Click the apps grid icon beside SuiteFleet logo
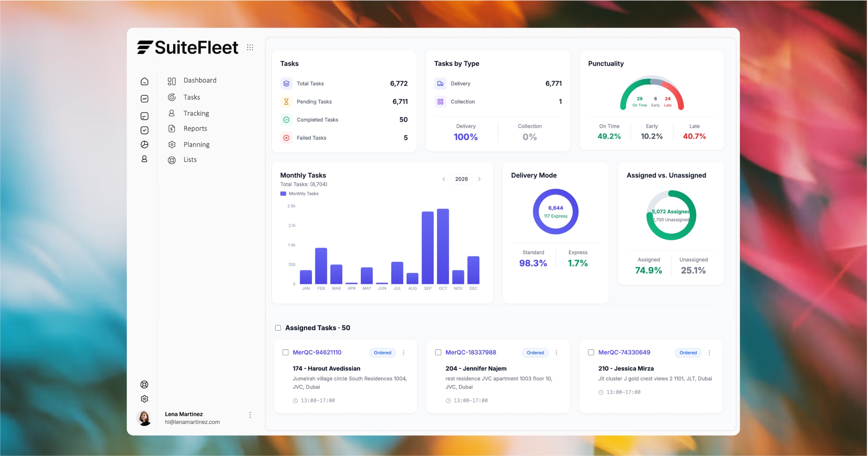Image resolution: width=868 pixels, height=456 pixels. (x=250, y=47)
